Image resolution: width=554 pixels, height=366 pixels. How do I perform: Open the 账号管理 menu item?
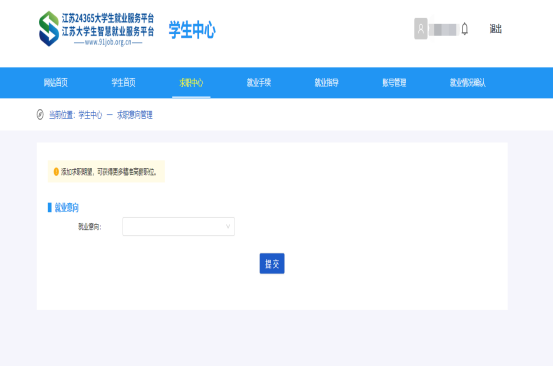pos(394,83)
